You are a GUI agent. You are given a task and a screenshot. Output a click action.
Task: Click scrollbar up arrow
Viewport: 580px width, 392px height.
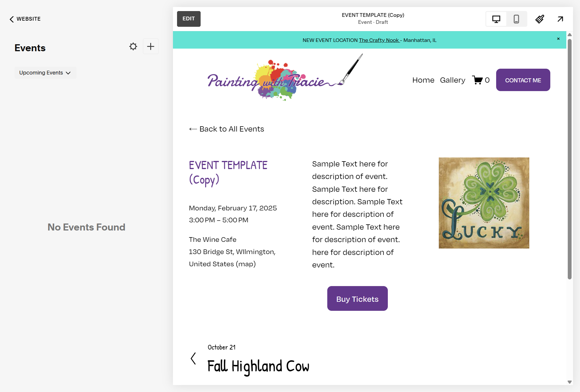pos(570,35)
